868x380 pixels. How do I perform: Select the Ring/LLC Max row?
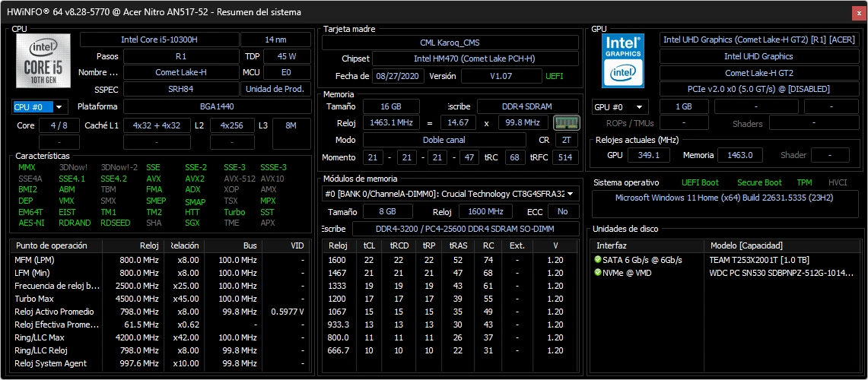click(159, 337)
